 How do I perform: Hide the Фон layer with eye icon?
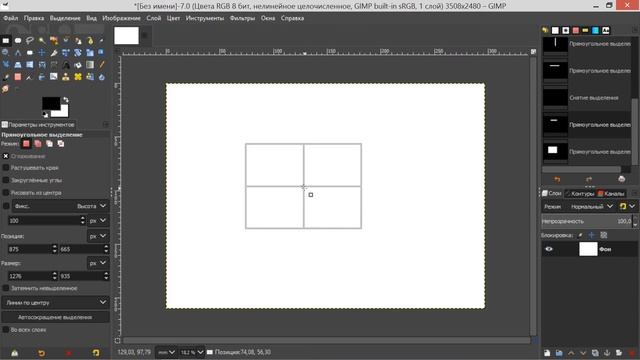pyautogui.click(x=549, y=249)
